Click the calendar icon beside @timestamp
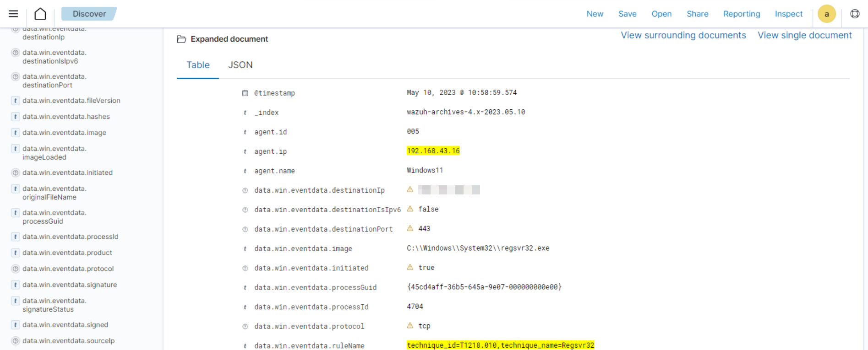The image size is (868, 350). (x=245, y=93)
